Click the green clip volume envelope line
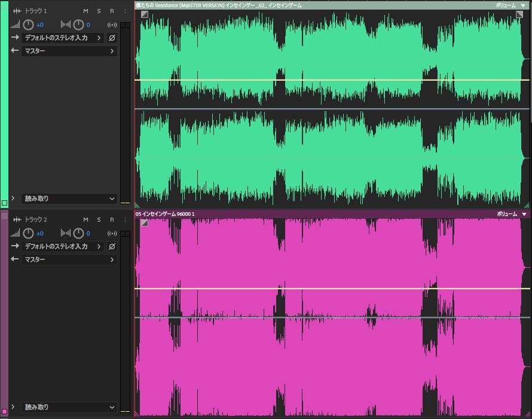 click(x=332, y=80)
